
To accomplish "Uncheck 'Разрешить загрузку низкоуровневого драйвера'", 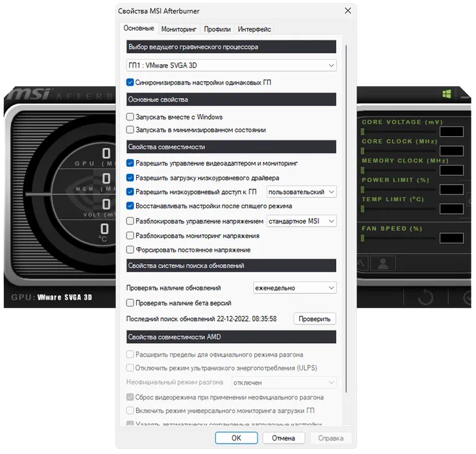I will [x=130, y=178].
